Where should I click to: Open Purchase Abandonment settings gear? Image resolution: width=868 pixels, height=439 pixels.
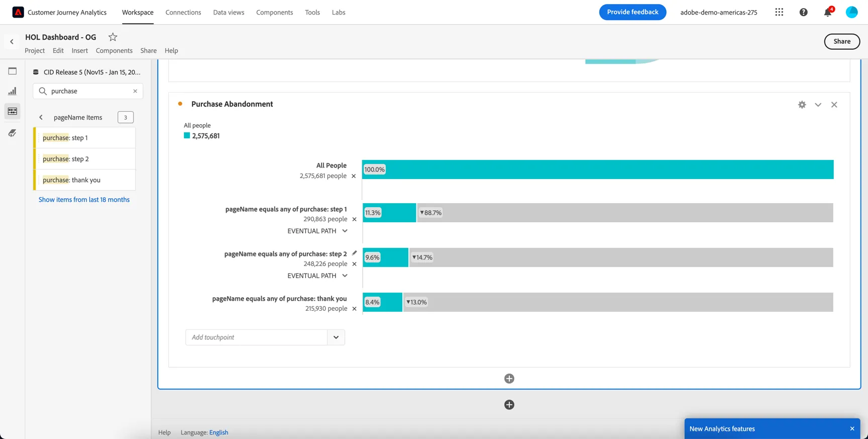(802, 105)
